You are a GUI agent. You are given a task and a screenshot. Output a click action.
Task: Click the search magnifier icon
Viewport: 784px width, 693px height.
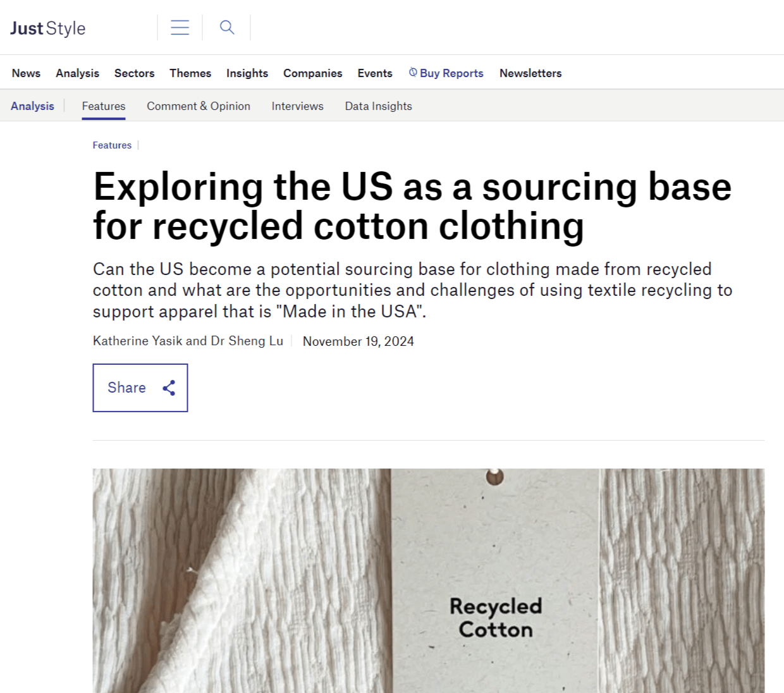click(x=227, y=27)
